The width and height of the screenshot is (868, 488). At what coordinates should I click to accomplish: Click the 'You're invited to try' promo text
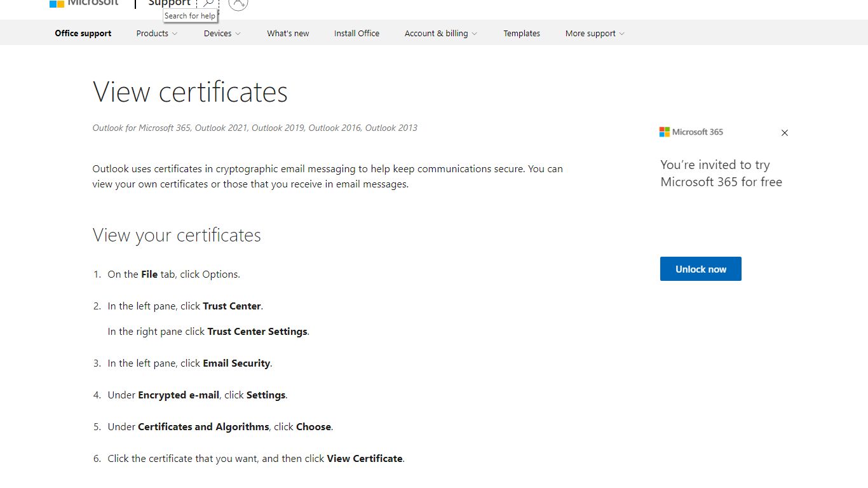(721, 173)
